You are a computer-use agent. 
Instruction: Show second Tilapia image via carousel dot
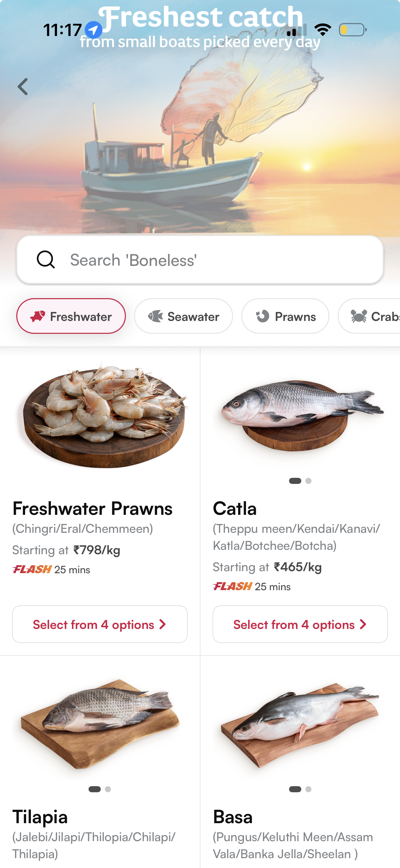108,789
